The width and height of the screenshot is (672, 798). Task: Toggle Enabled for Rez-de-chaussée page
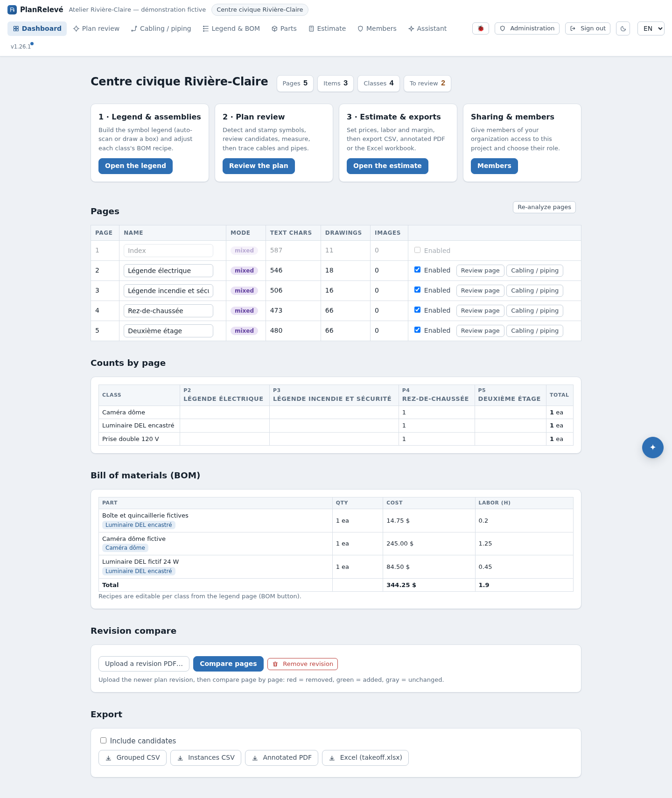pos(417,310)
